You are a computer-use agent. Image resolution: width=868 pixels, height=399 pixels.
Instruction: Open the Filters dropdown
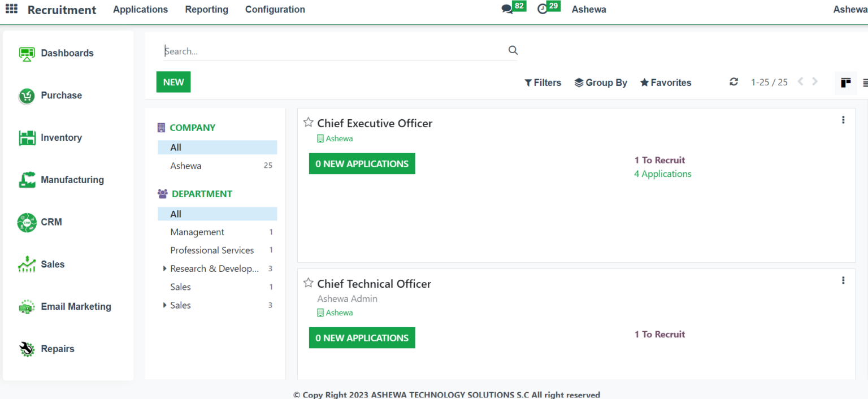pos(543,83)
